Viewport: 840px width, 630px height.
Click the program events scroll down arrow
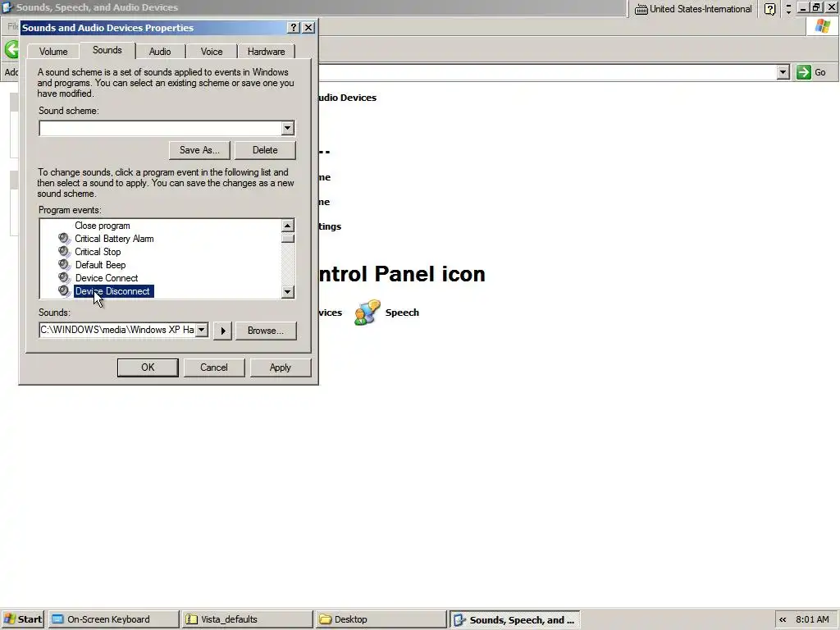tap(288, 292)
